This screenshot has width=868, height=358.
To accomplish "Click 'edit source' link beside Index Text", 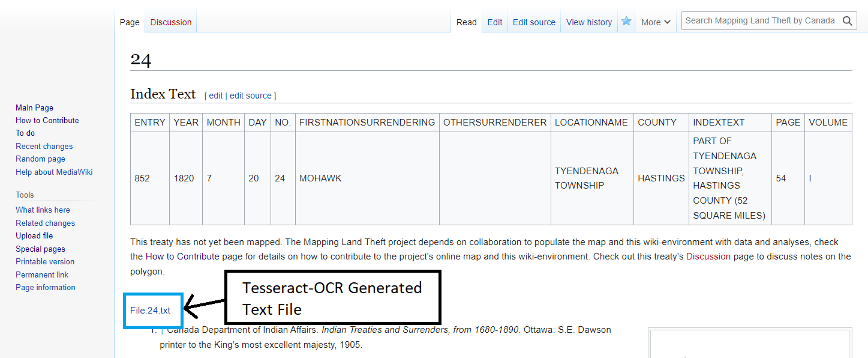I will 251,96.
